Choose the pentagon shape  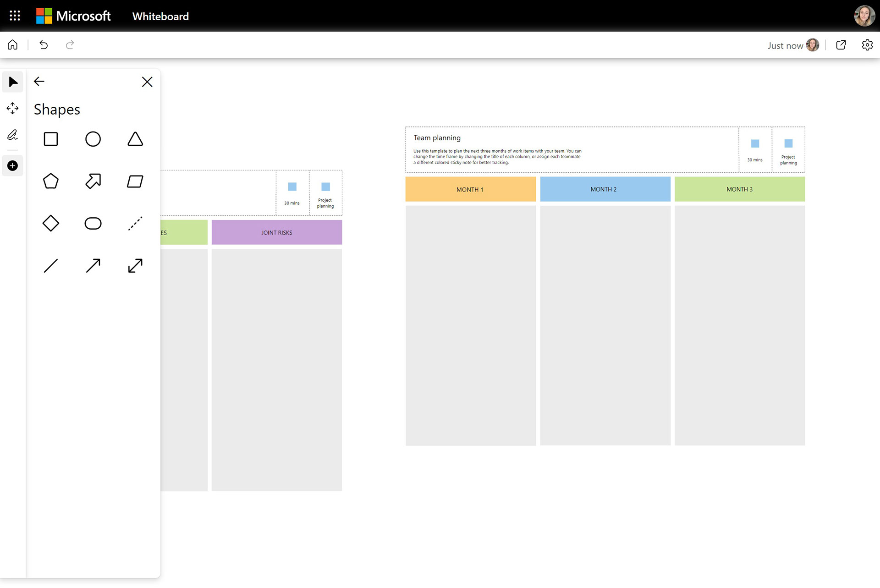point(51,181)
